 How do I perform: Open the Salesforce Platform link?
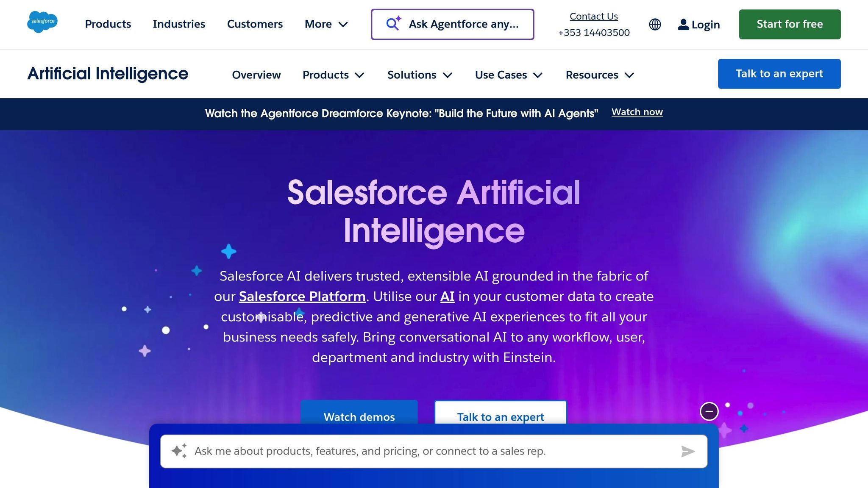coord(303,297)
